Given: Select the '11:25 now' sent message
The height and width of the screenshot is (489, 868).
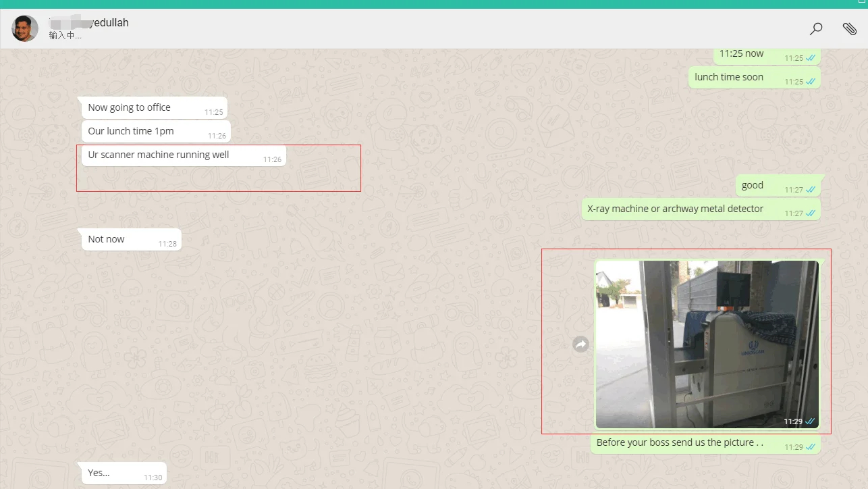Looking at the screenshot, I should [x=741, y=53].
